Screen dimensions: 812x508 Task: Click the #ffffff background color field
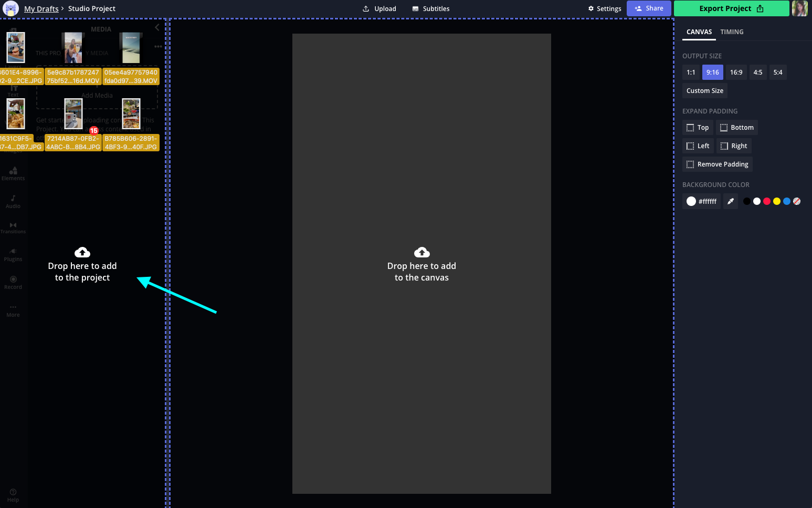[702, 201]
